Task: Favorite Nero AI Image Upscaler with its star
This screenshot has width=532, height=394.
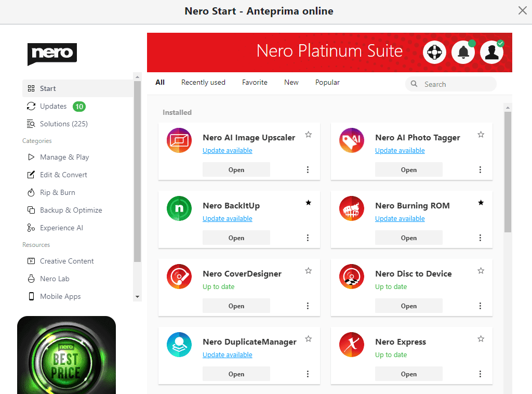Action: [x=309, y=135]
